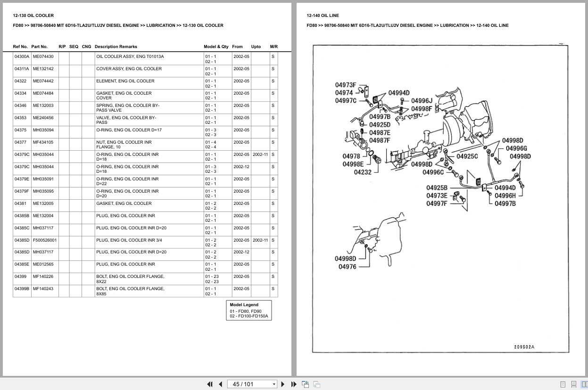Click the 12-140 OIL LINE page title
588x390 pixels.
(323, 16)
